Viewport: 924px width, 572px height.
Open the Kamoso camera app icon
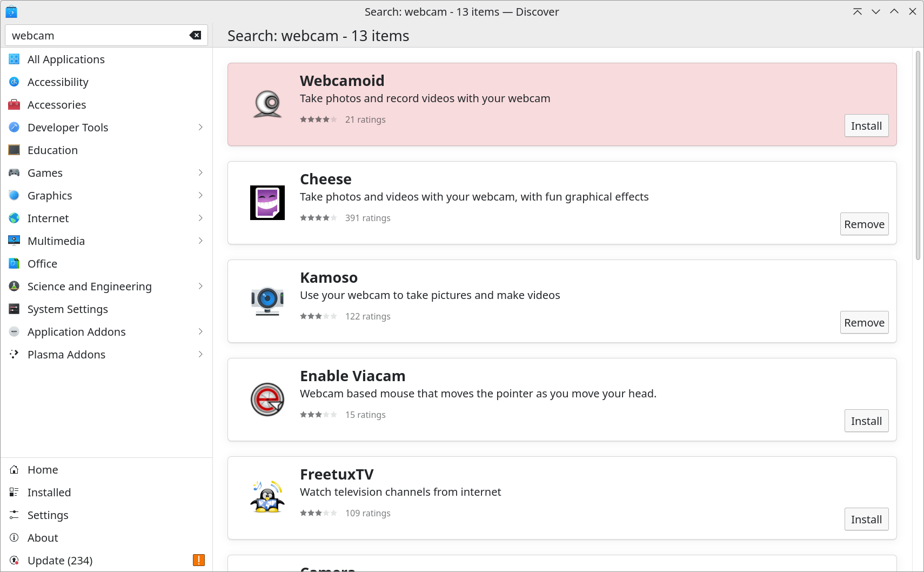267,301
